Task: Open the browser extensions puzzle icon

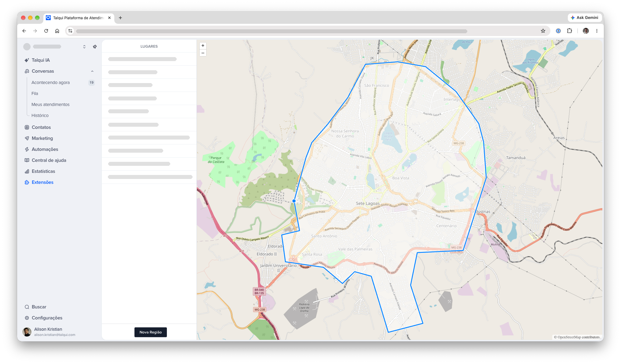Action: (569, 31)
